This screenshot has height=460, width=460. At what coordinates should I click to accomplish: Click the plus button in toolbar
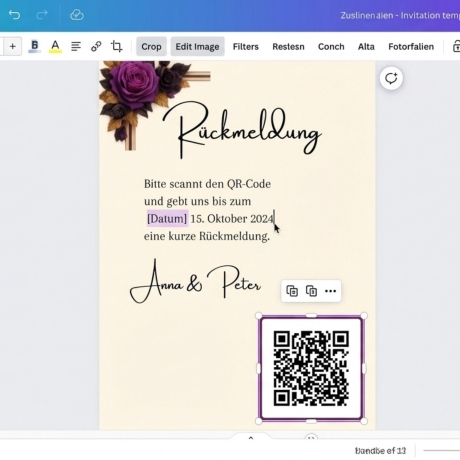tap(13, 46)
